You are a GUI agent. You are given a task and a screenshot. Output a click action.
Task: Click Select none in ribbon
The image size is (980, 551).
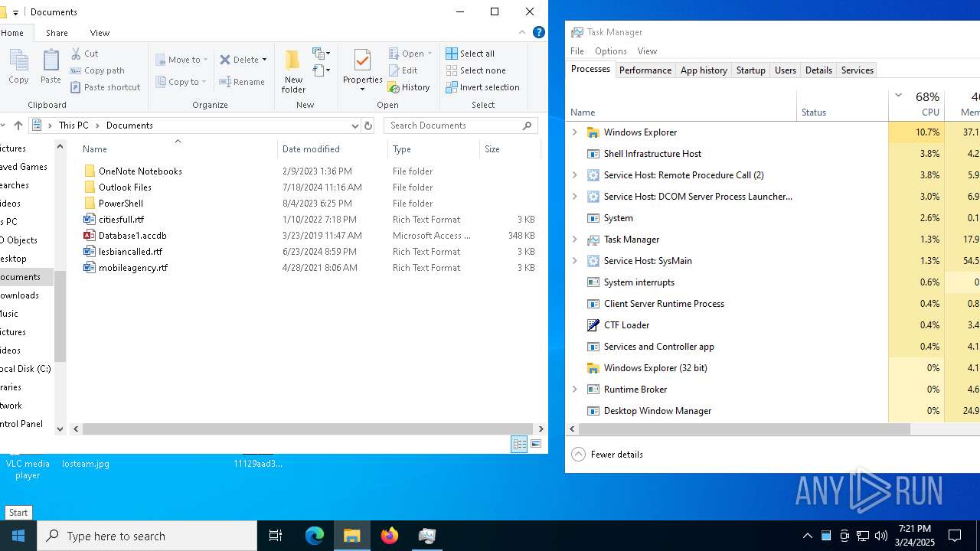tap(475, 70)
